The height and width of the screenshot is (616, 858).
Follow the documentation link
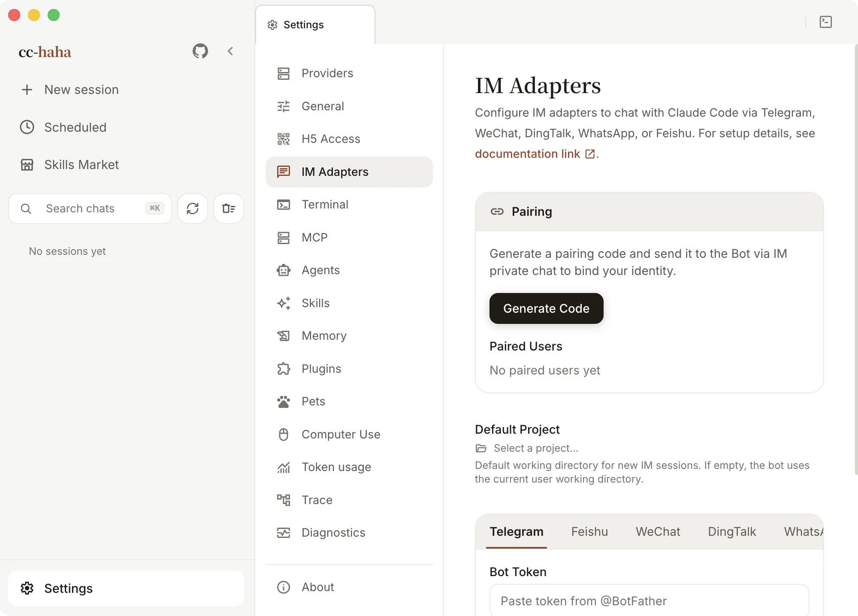pyautogui.click(x=535, y=154)
